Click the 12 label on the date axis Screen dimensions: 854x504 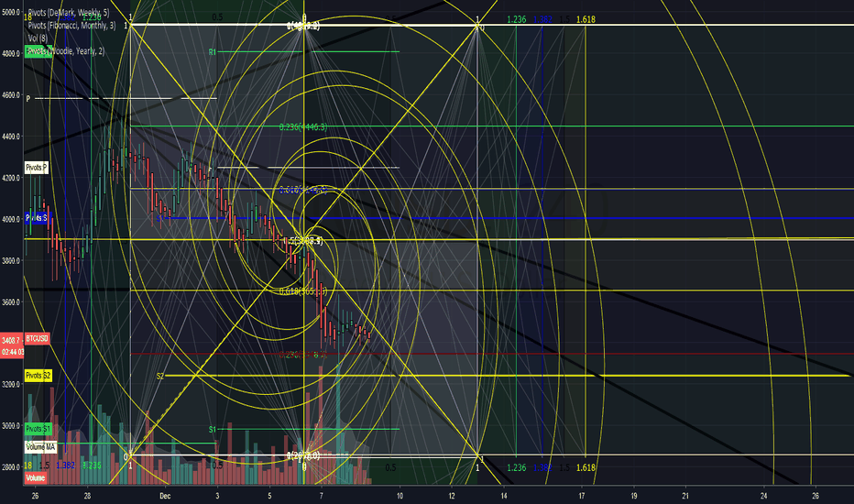coord(452,496)
